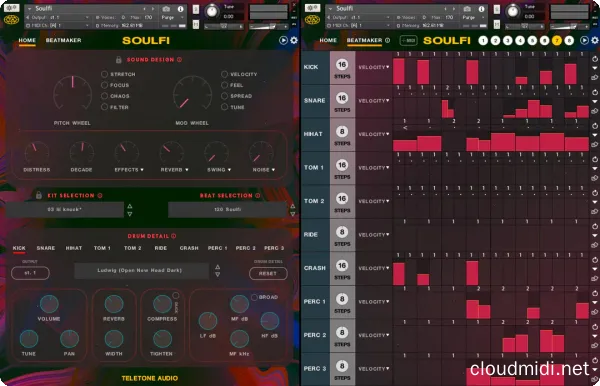The height and width of the screenshot is (386, 600).
Task: Open settings gear in the Beatmaker panel
Action: point(595,40)
